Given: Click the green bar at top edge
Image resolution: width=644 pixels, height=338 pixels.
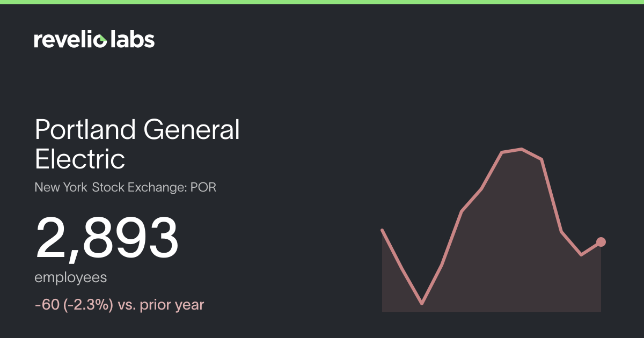Looking at the screenshot, I should click(322, 2).
